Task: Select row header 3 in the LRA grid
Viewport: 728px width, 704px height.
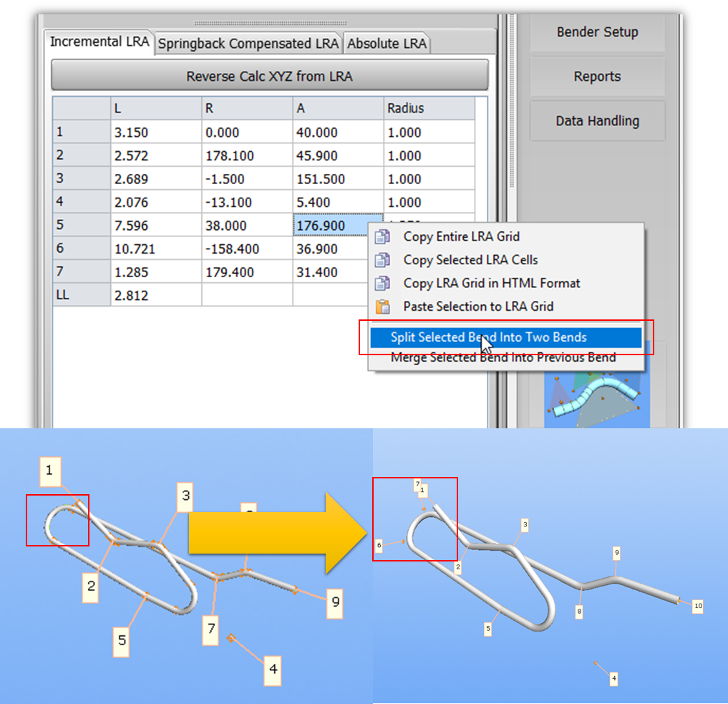Action: 81,179
